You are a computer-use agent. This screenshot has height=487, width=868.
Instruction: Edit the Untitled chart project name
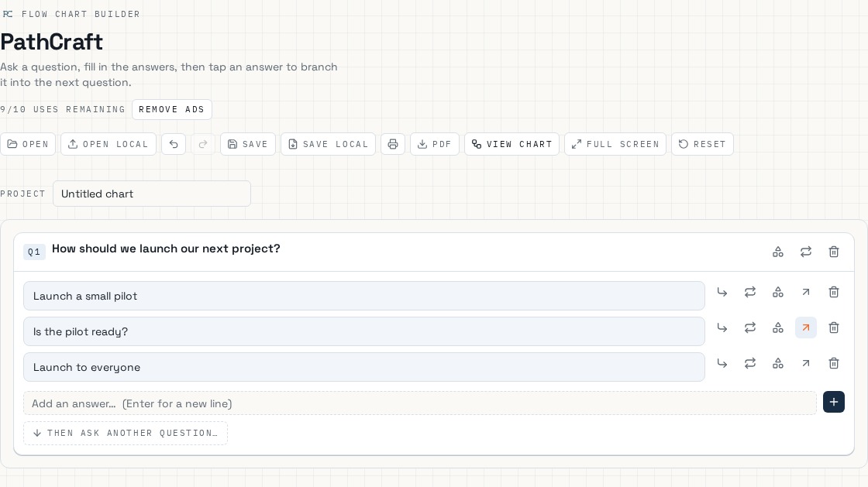152,194
